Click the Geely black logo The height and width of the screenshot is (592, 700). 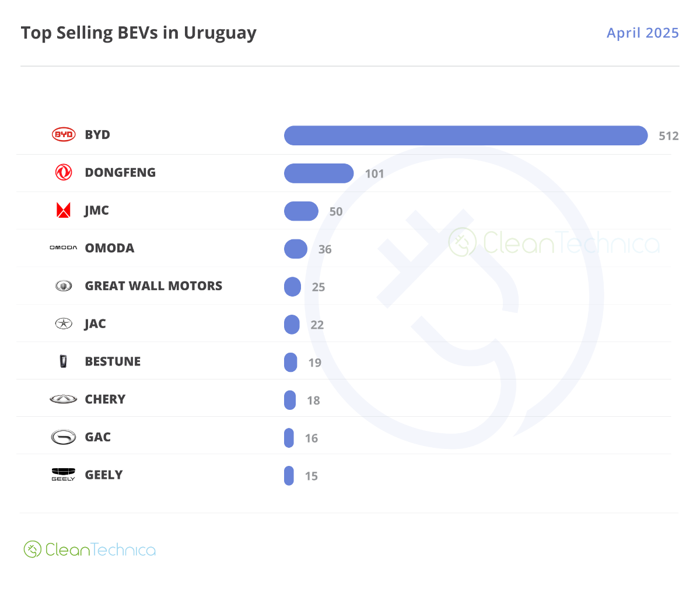pyautogui.click(x=64, y=475)
